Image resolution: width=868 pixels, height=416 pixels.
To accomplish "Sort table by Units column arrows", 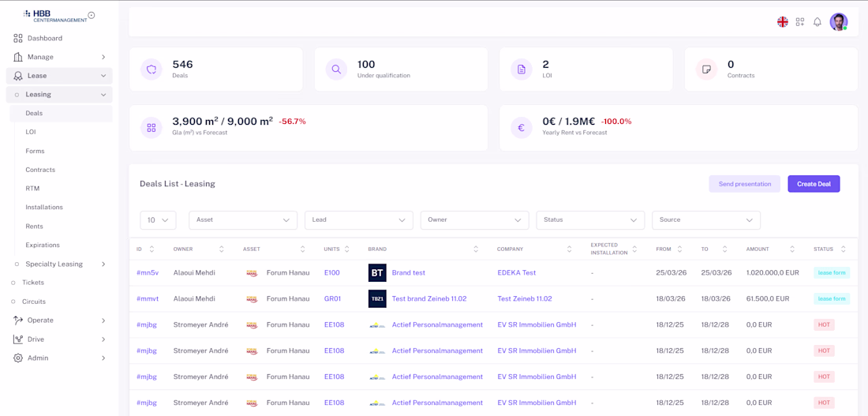I will tap(347, 249).
